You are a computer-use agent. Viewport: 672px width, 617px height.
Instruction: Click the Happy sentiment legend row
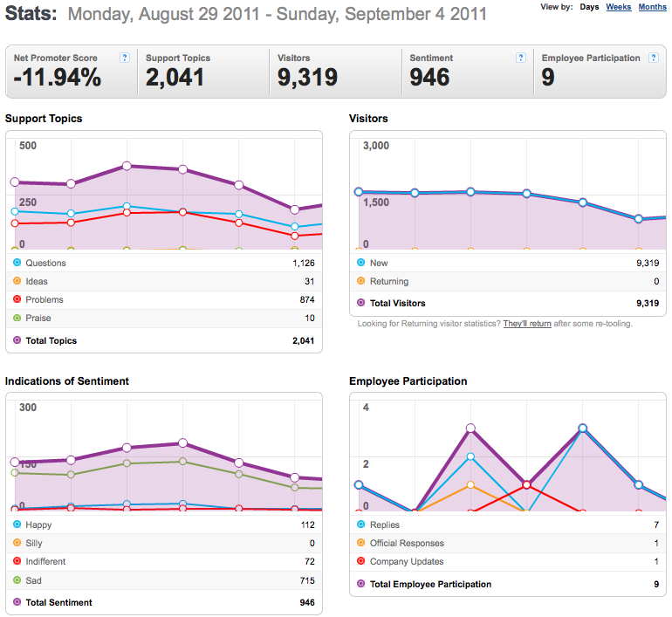coord(164,524)
